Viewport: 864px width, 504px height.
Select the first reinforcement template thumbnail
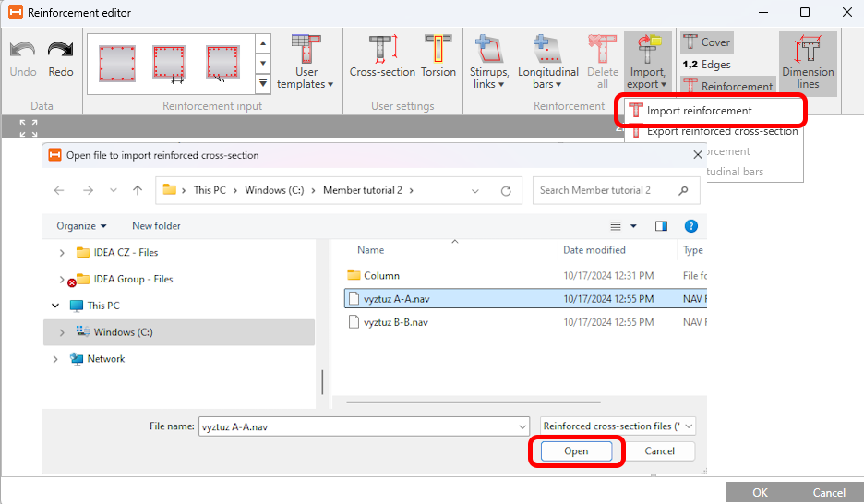click(117, 64)
